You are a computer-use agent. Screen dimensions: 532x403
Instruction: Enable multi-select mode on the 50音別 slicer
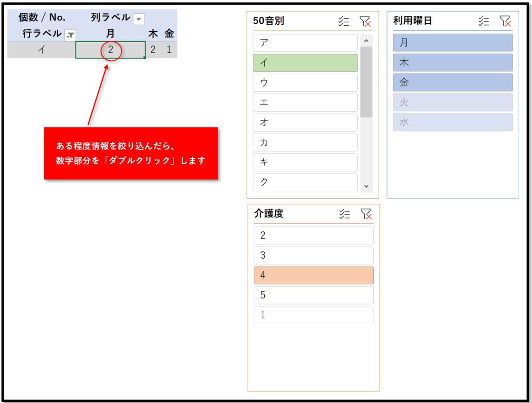coord(344,21)
